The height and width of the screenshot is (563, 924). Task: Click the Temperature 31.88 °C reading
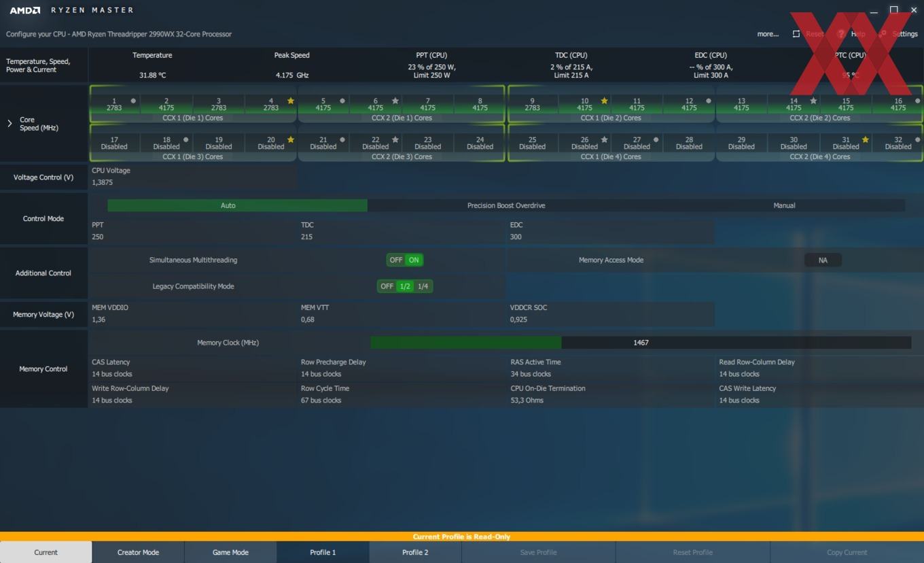(153, 75)
